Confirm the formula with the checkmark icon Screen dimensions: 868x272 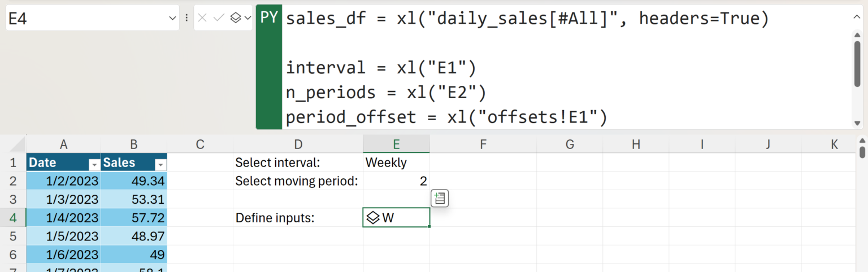[219, 18]
